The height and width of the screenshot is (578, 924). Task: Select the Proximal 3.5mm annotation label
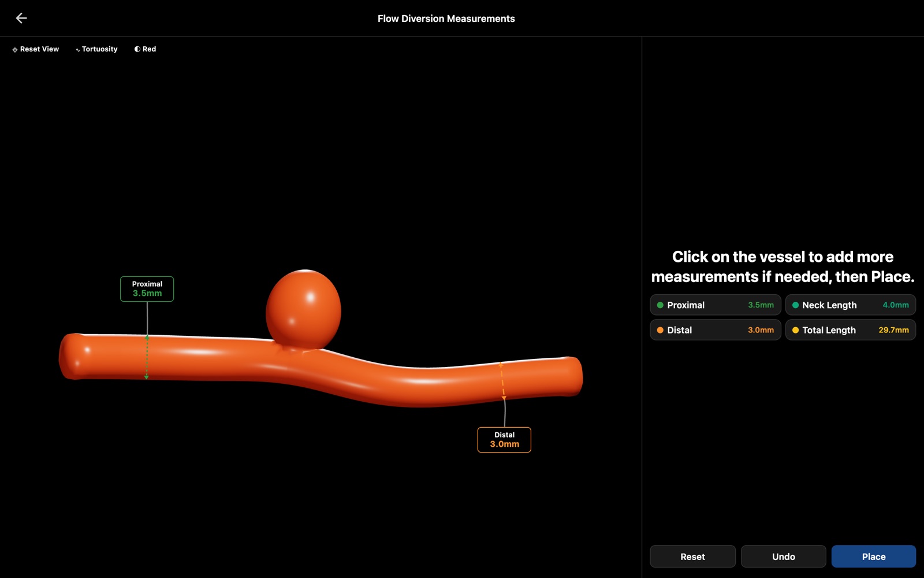pyautogui.click(x=147, y=289)
